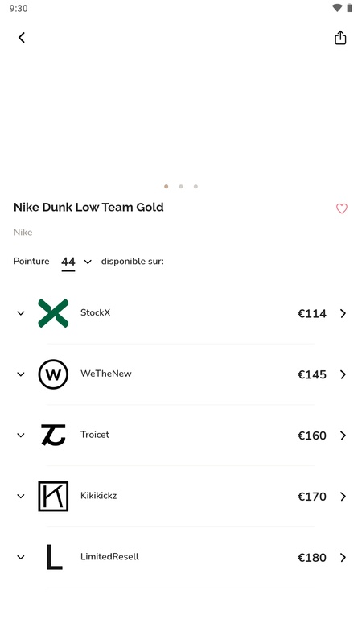The width and height of the screenshot is (362, 644).
Task: Expand the WeTheNew row chevron
Action: 21,374
